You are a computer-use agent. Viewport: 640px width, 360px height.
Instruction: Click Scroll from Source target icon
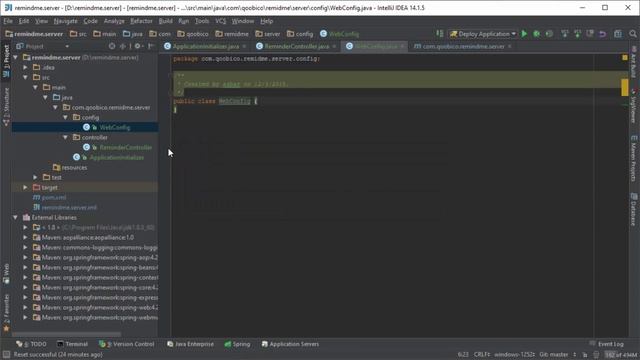[x=112, y=47]
